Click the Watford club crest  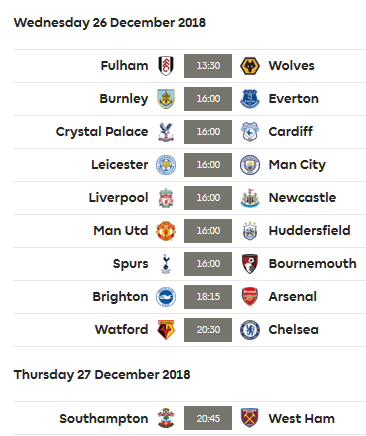[x=166, y=330]
